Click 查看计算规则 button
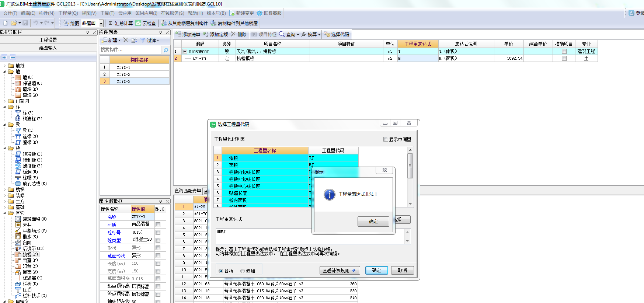This screenshot has height=303, width=644. (x=339, y=271)
